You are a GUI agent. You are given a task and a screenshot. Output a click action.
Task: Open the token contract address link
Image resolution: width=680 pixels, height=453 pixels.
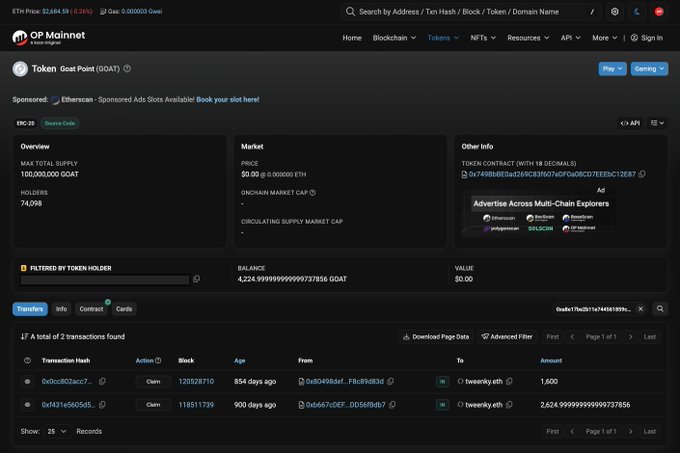(552, 174)
